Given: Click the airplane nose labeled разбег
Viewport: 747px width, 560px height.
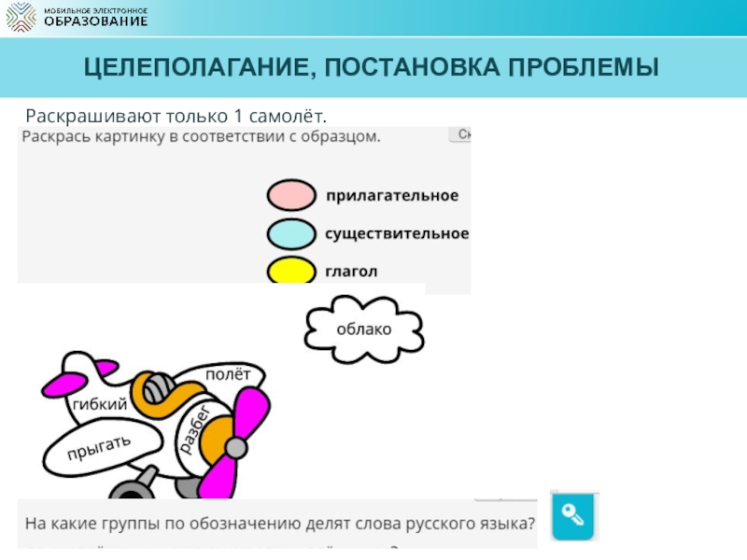Looking at the screenshot, I should pos(197,427).
